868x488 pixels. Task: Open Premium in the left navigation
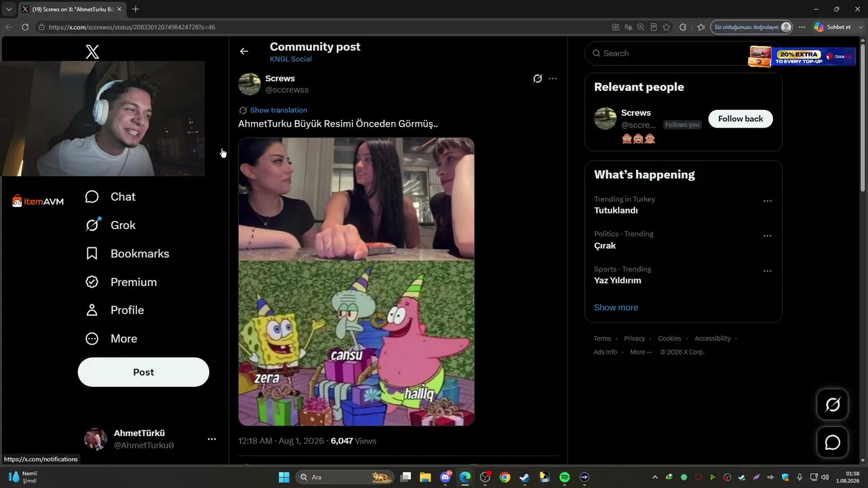click(x=121, y=282)
